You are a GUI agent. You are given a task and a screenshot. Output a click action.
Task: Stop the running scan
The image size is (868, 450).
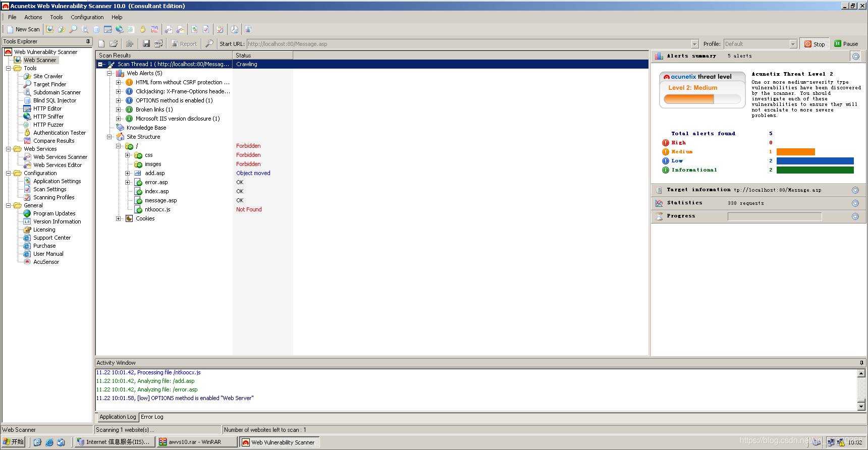[815, 44]
